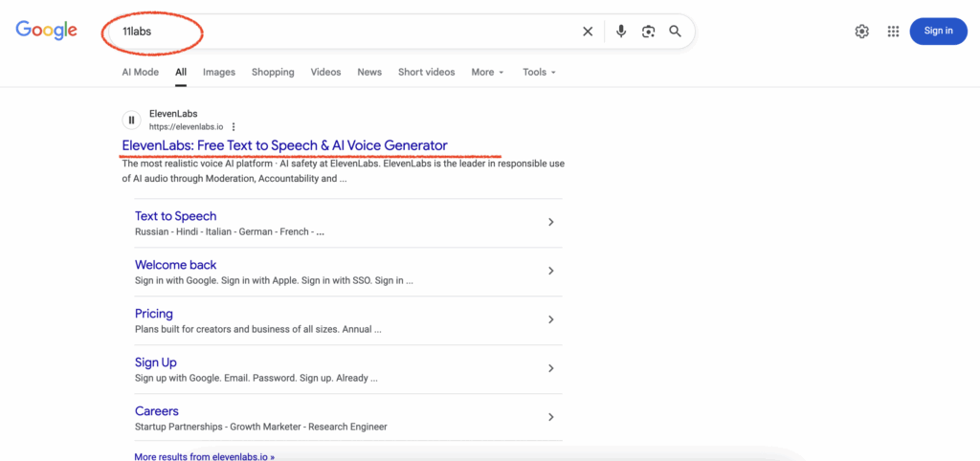Open the Google apps grid icon
Viewport: 980px width, 461px height.
click(893, 32)
